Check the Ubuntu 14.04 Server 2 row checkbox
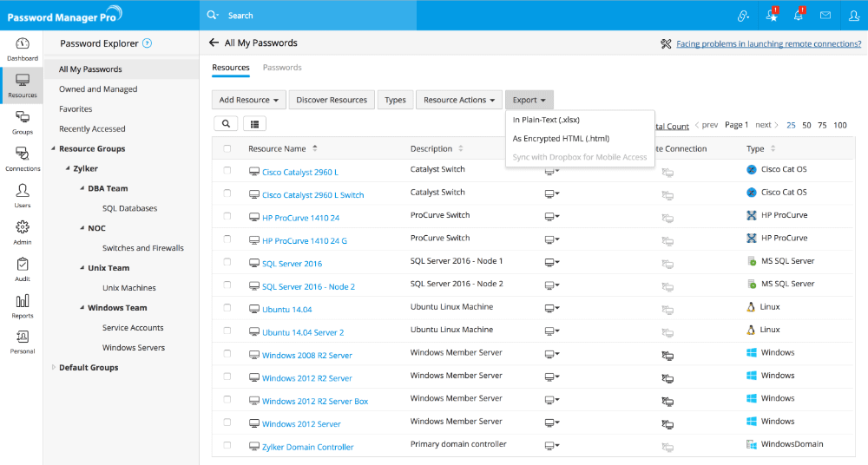 [x=227, y=331]
